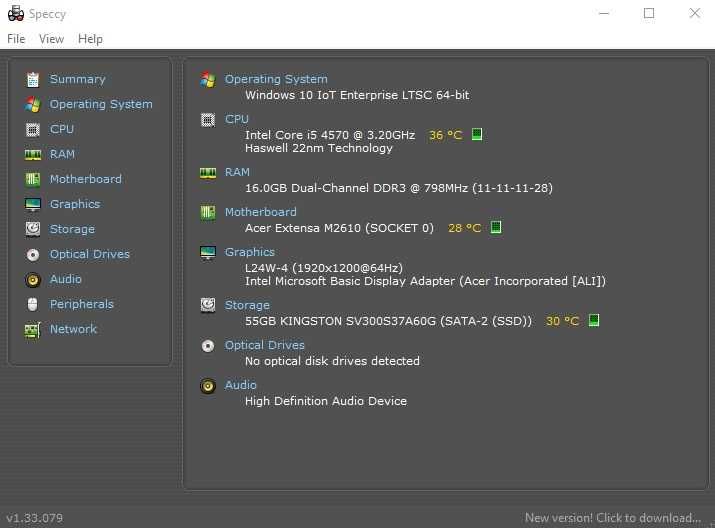Go to Storage page in sidebar

pos(72,229)
